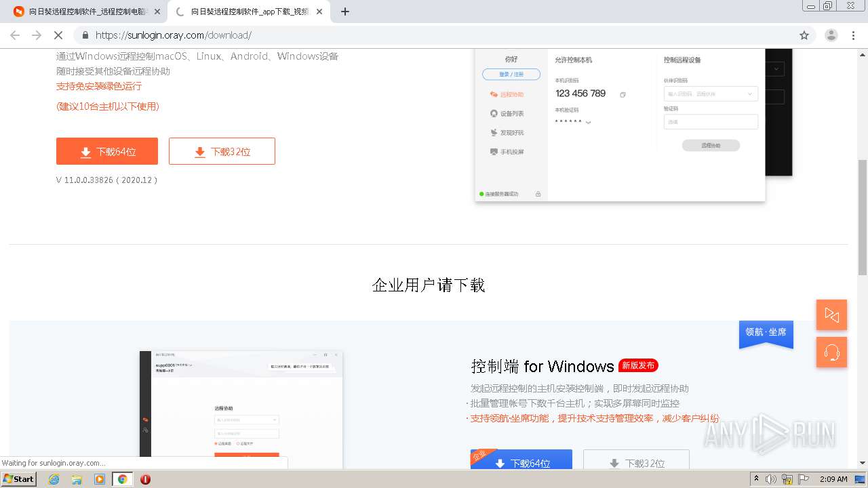Viewport: 868px width, 488px height.
Task: Close the first browser tab
Action: pos(157,12)
